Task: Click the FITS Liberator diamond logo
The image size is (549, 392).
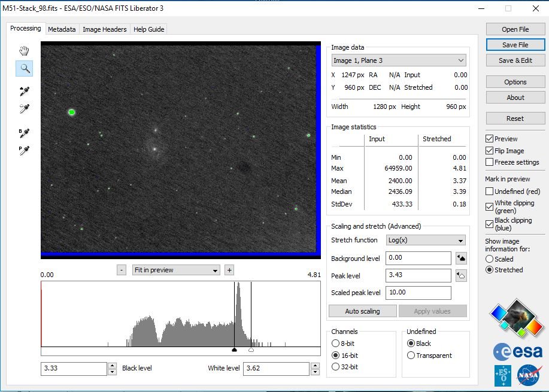Action: tap(517, 318)
